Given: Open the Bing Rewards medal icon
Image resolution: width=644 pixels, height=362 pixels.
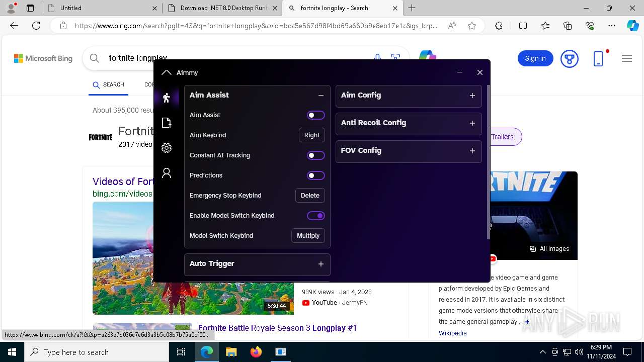Looking at the screenshot, I should coord(570,59).
